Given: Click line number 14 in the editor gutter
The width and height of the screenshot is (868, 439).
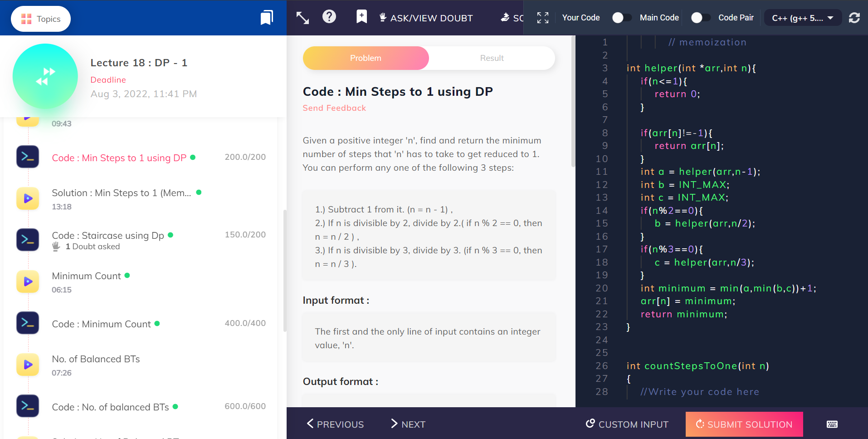Looking at the screenshot, I should tap(602, 211).
